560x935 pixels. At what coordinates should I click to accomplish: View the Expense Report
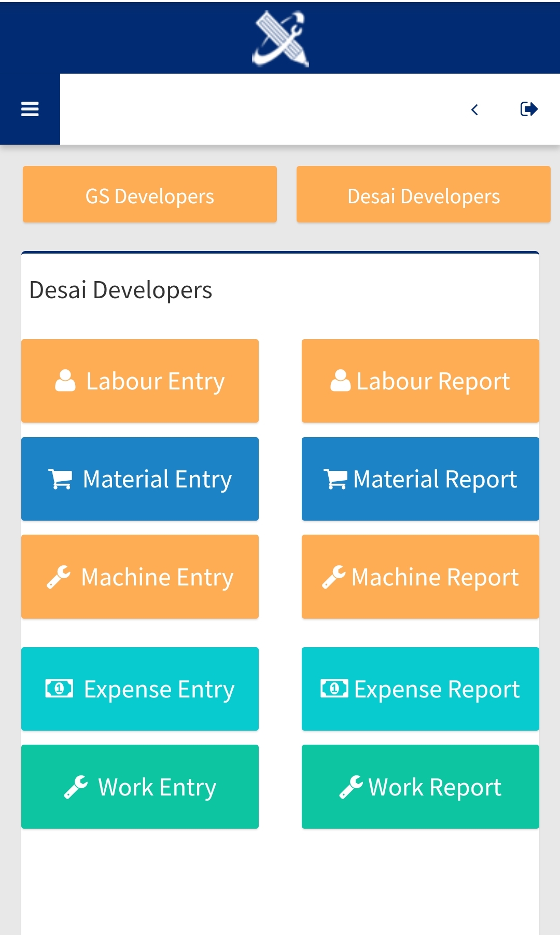pos(420,689)
